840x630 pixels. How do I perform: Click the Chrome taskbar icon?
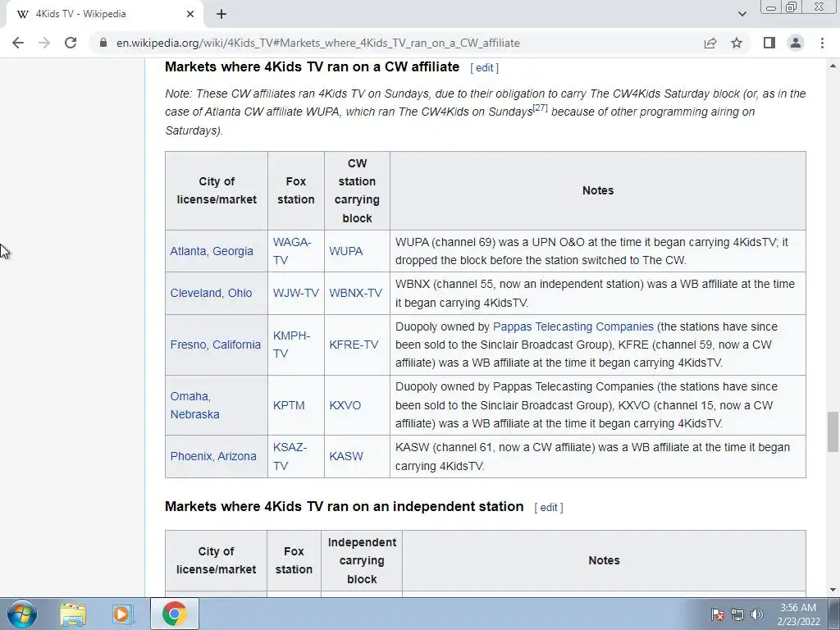pyautogui.click(x=174, y=614)
